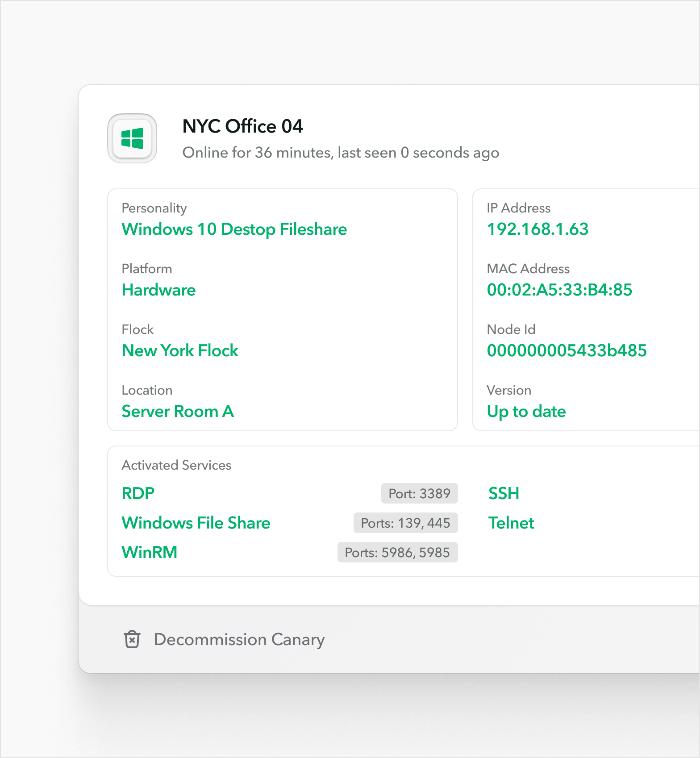The height and width of the screenshot is (758, 700).
Task: Click the Server Room A location
Action: click(x=178, y=412)
